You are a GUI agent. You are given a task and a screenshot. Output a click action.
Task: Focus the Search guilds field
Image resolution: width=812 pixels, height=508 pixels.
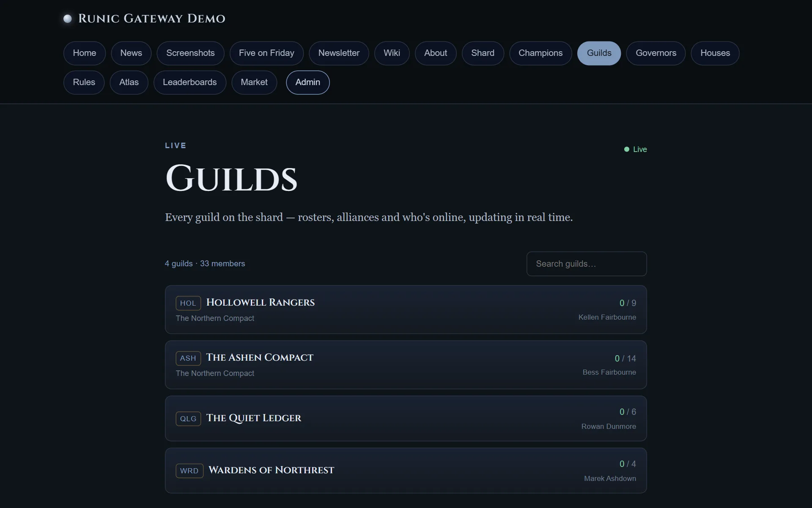coord(587,264)
